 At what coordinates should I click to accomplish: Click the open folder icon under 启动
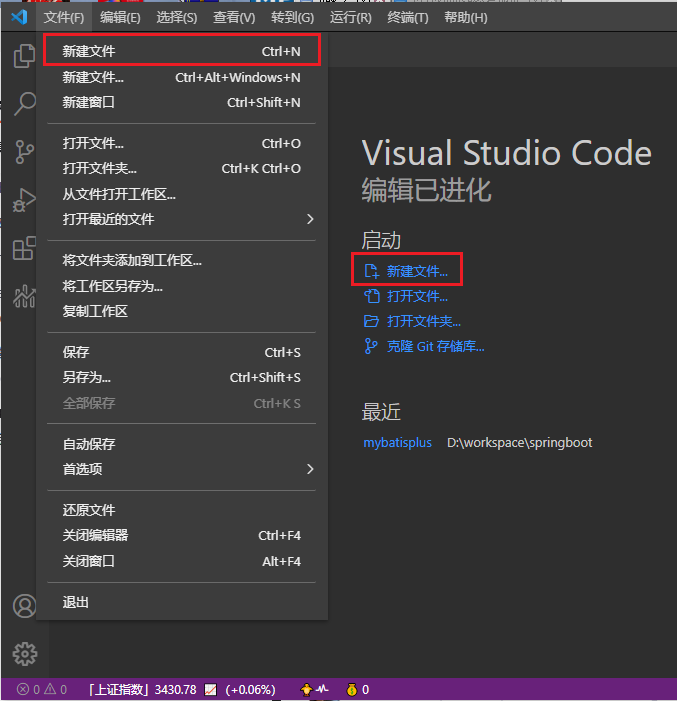pos(371,321)
